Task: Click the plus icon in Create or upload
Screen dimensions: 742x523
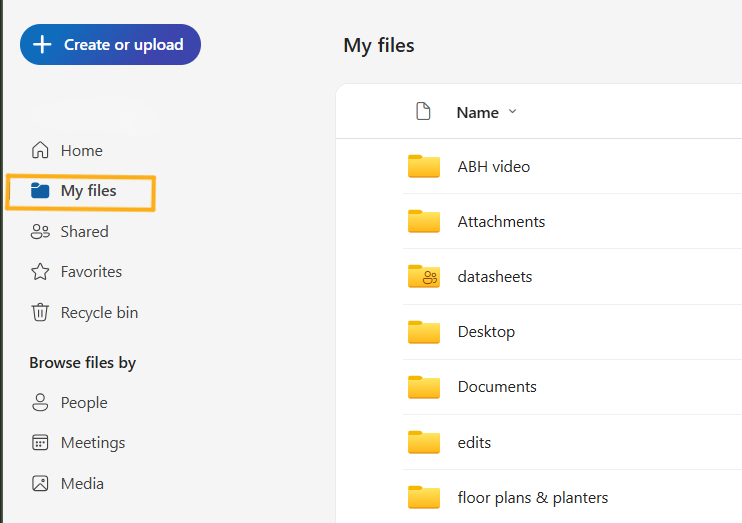Action: click(42, 44)
